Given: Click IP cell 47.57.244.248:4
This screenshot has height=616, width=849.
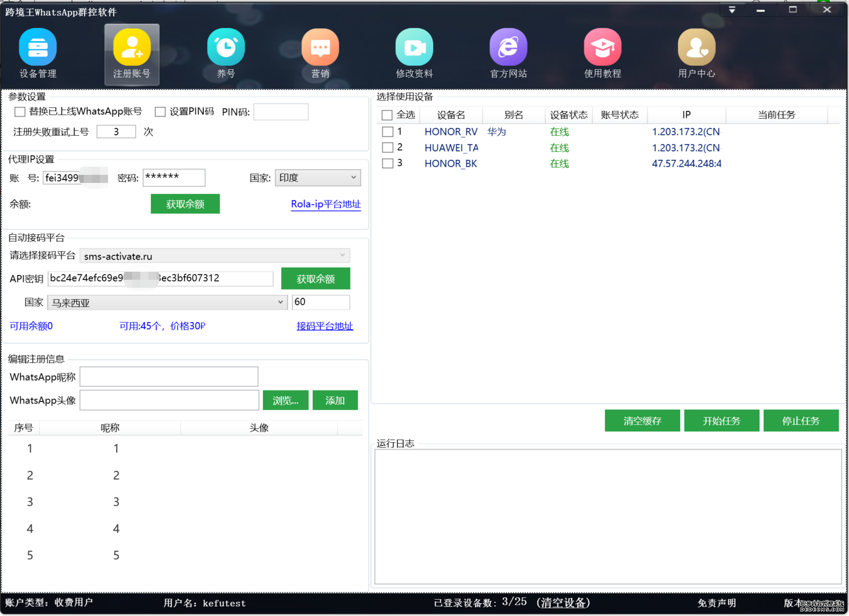Looking at the screenshot, I should click(x=686, y=163).
